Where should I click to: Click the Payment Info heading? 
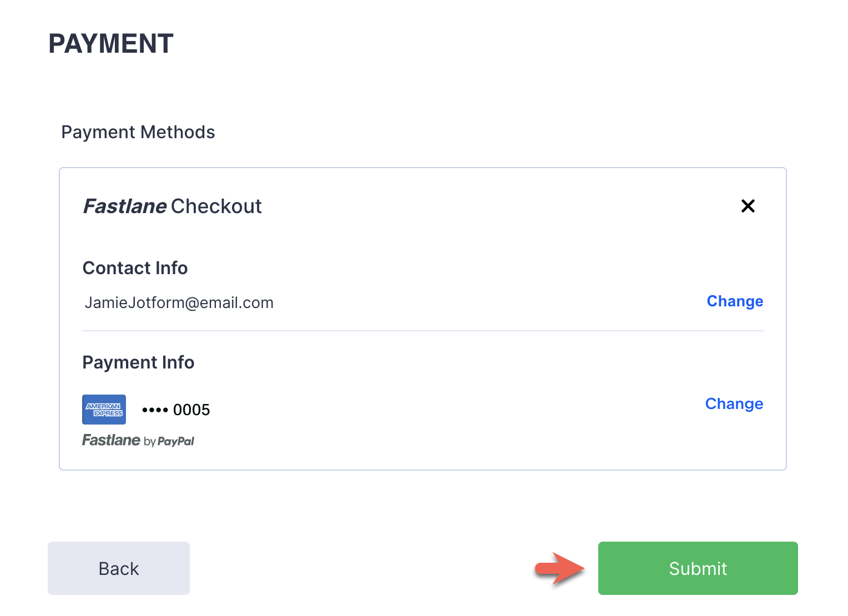point(138,362)
